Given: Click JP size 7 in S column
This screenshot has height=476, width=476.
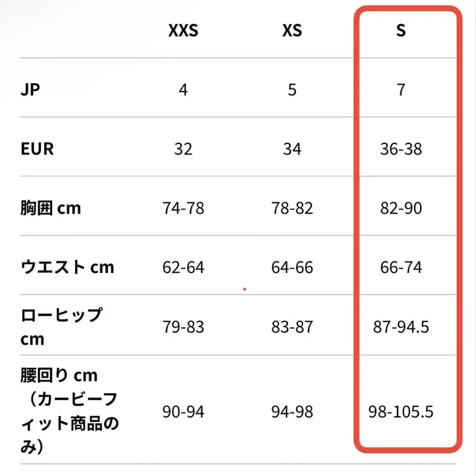Looking at the screenshot, I should [401, 89].
